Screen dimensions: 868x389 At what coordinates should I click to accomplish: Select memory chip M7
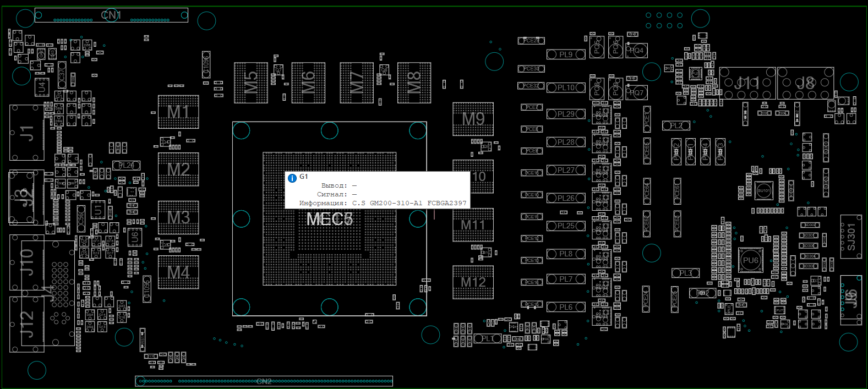pos(357,83)
